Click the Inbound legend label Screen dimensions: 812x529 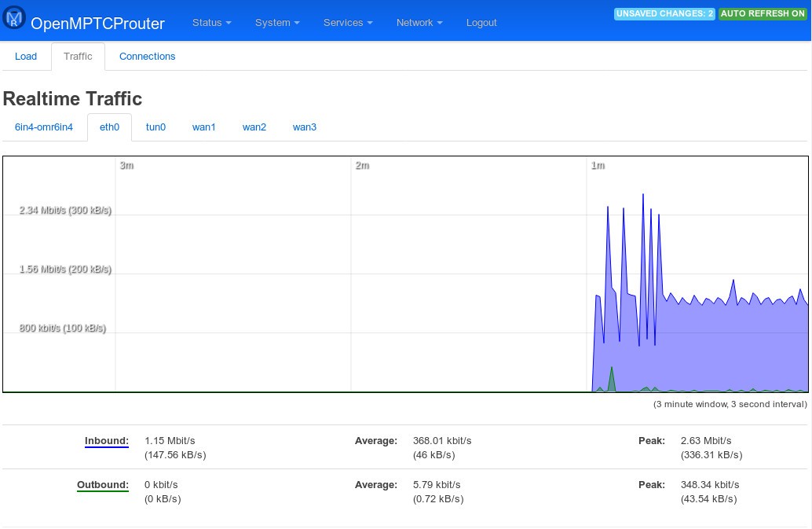pos(106,441)
